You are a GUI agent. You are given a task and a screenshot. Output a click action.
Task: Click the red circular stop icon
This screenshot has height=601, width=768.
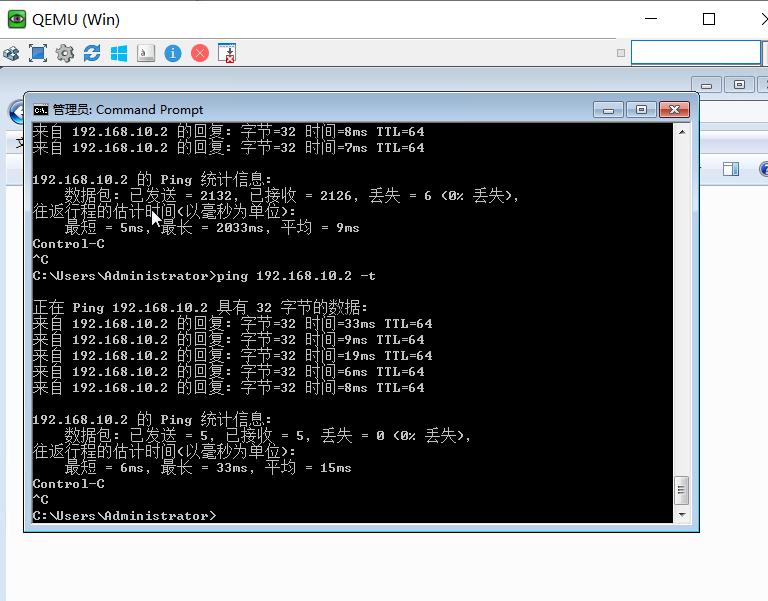(x=200, y=53)
